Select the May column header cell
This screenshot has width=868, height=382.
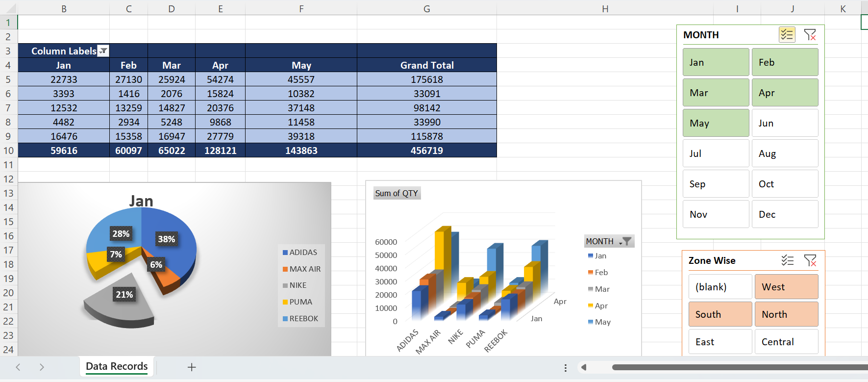(301, 65)
